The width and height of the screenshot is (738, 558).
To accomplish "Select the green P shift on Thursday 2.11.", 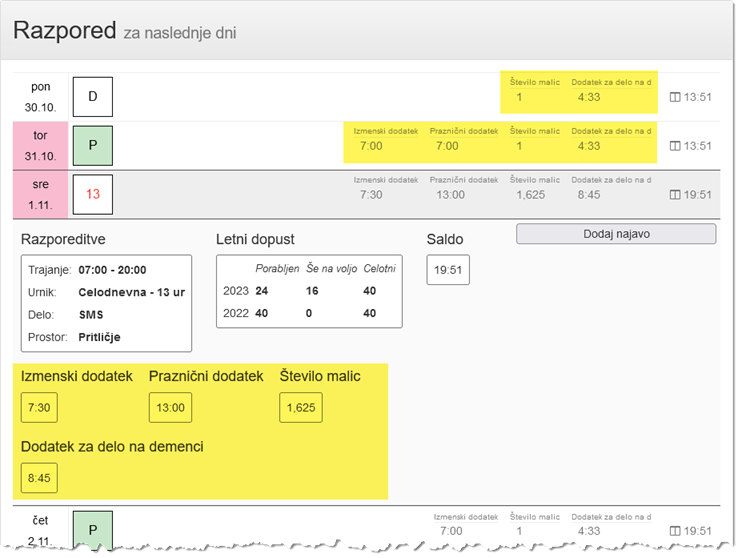I will [x=93, y=530].
